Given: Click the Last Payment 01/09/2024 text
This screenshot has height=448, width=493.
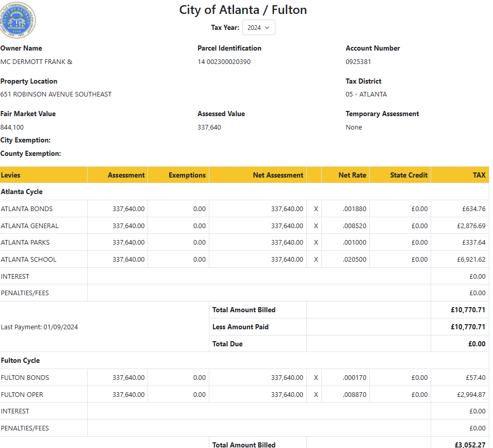Looking at the screenshot, I should pos(39,327).
